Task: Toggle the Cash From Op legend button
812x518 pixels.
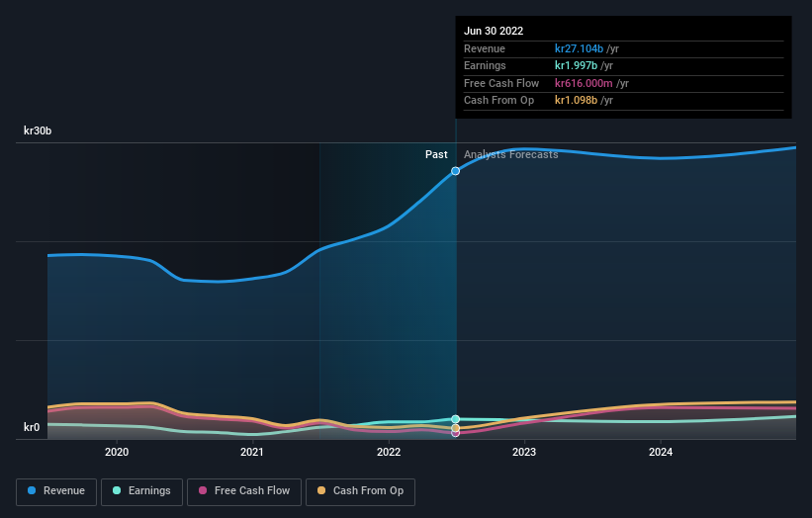Action: [360, 491]
